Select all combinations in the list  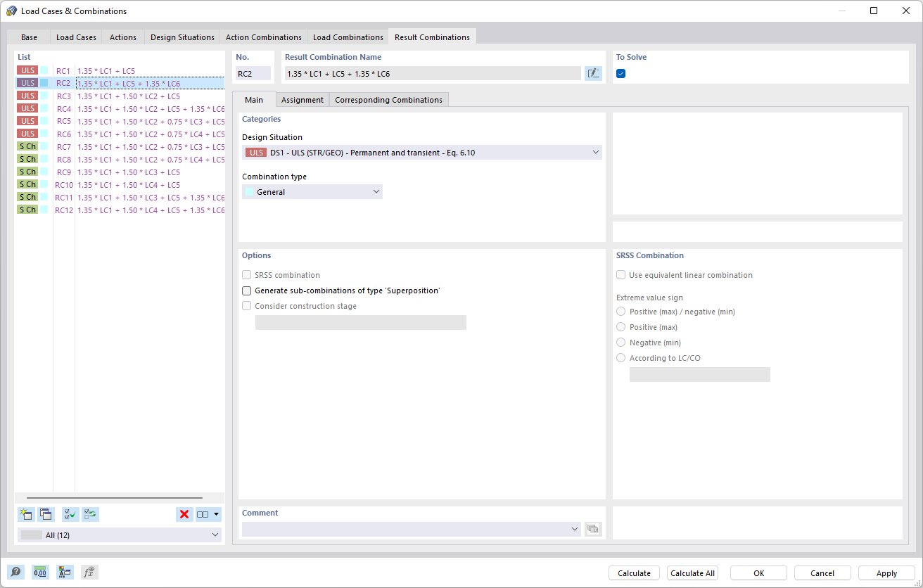70,514
